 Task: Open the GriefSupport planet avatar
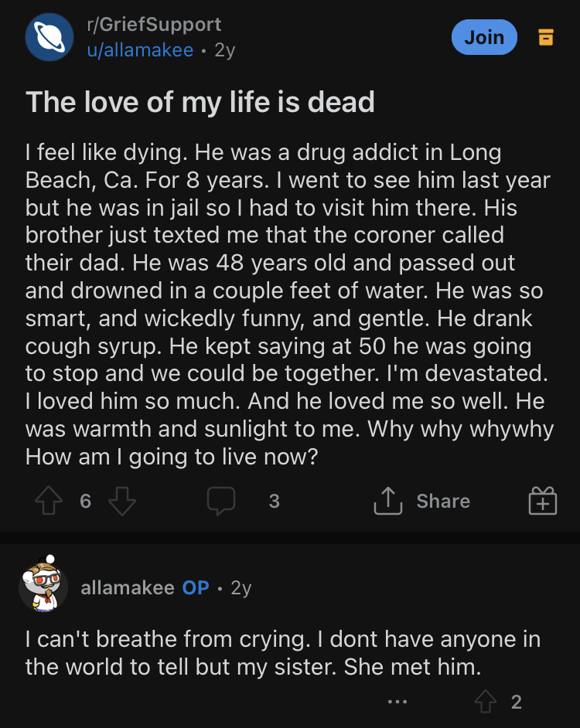pyautogui.click(x=49, y=37)
